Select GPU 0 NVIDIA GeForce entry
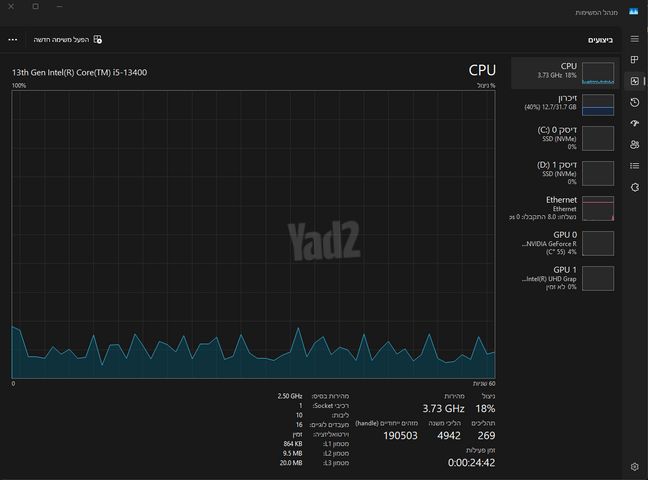648x480 pixels. [565, 243]
